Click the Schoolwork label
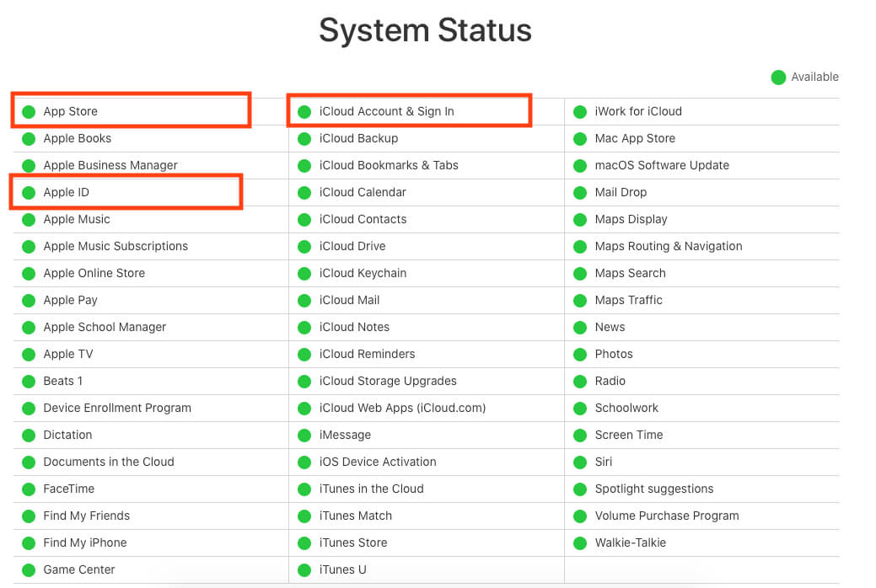The image size is (876, 588). click(x=626, y=409)
